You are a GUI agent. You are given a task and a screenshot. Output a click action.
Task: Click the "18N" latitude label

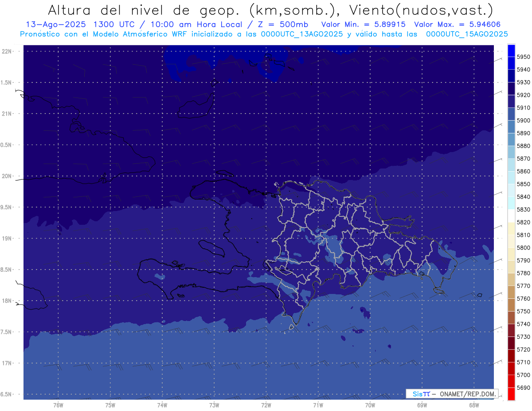click(x=7, y=301)
